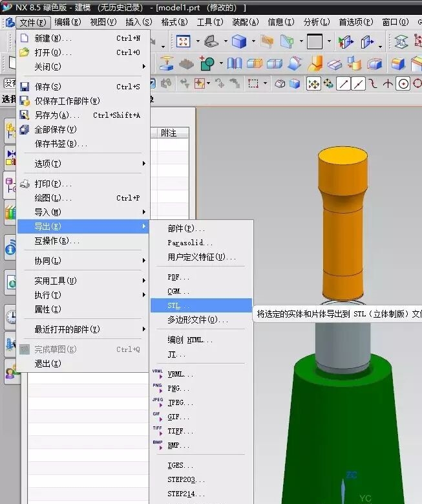Viewport: 422px width, 504px height.
Task: Choose Parasolid export option
Action: point(201,243)
